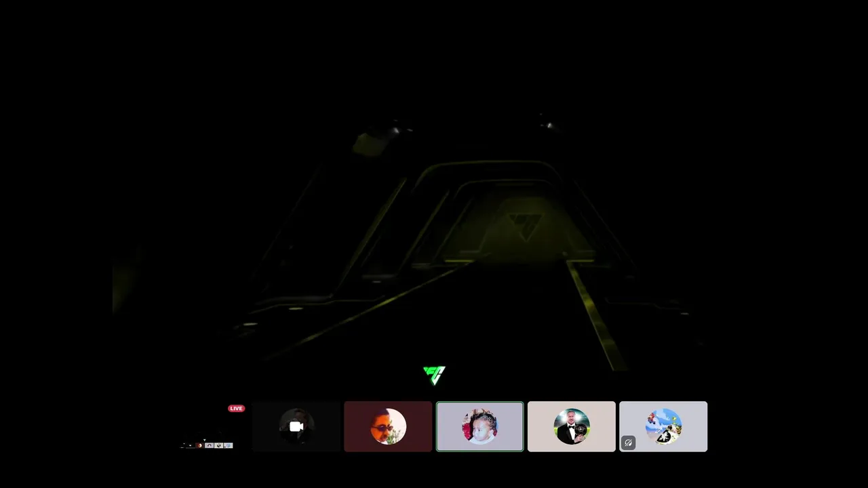
Task: Select the participant in tuxedo avatar tile
Action: click(572, 426)
